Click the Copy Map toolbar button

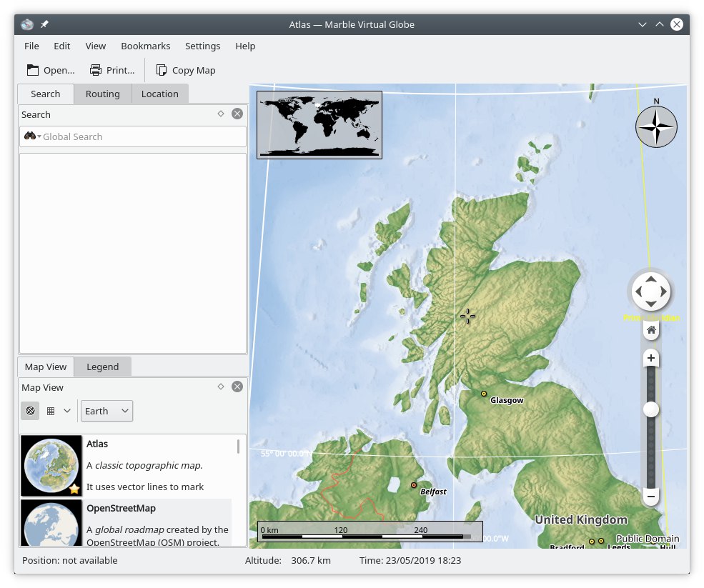(x=186, y=70)
